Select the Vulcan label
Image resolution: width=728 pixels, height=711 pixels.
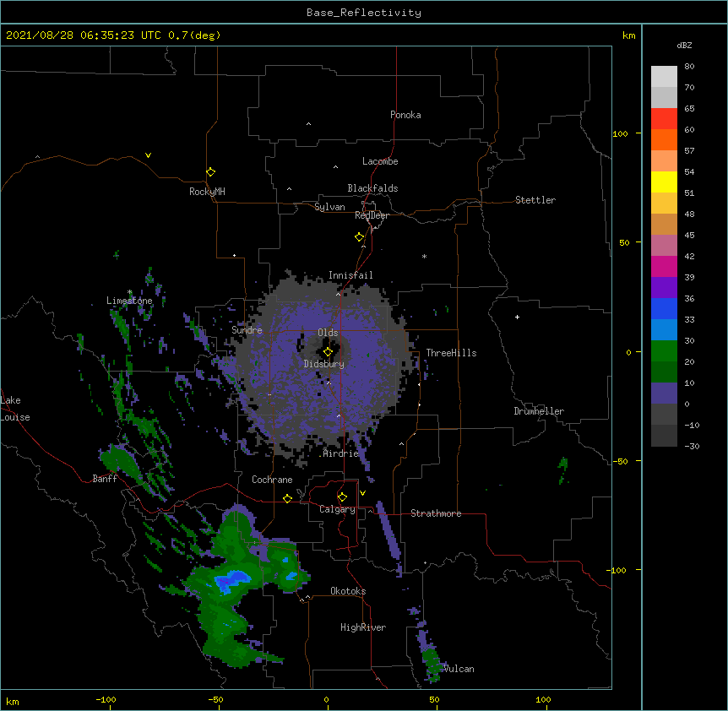pos(459,669)
